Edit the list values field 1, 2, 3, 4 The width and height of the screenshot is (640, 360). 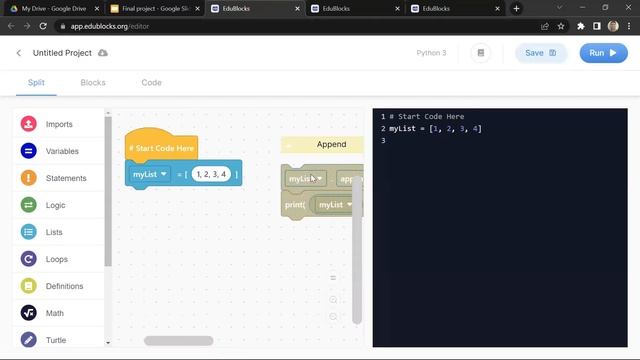tap(211, 174)
